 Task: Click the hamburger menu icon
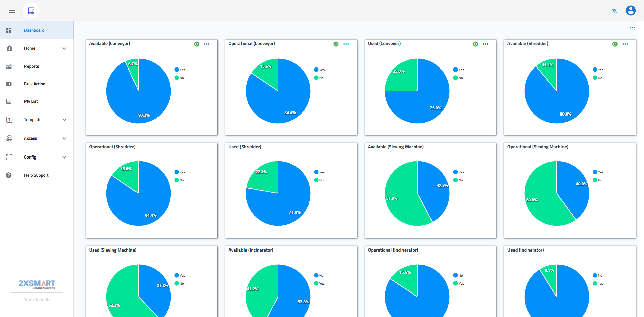click(12, 11)
